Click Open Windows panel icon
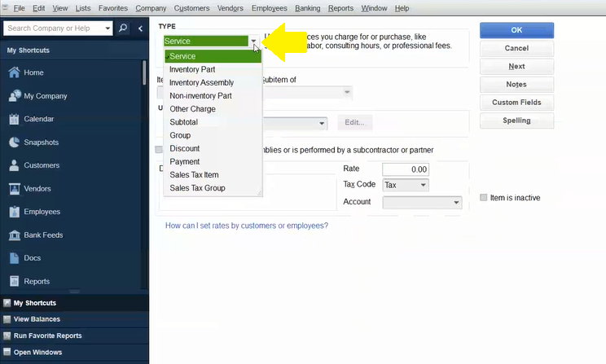Image resolution: width=606 pixels, height=364 pixels. pyautogui.click(x=7, y=352)
